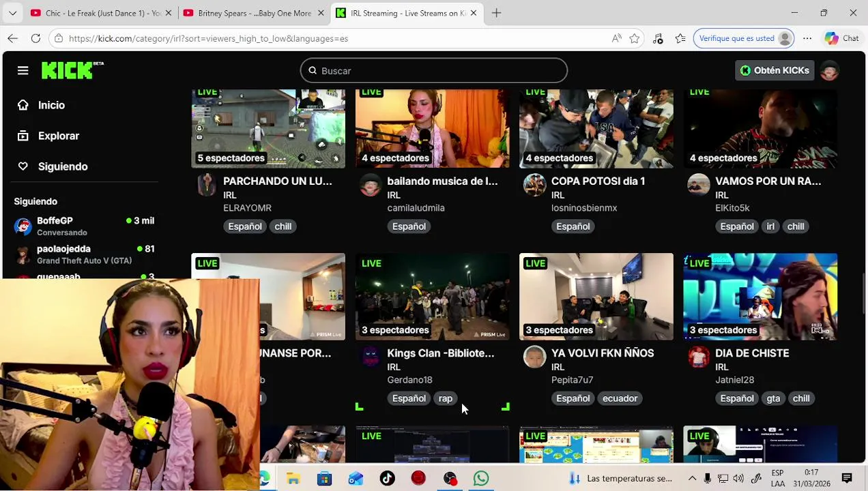
Task: Open Kings Clan stream title
Action: tap(441, 353)
